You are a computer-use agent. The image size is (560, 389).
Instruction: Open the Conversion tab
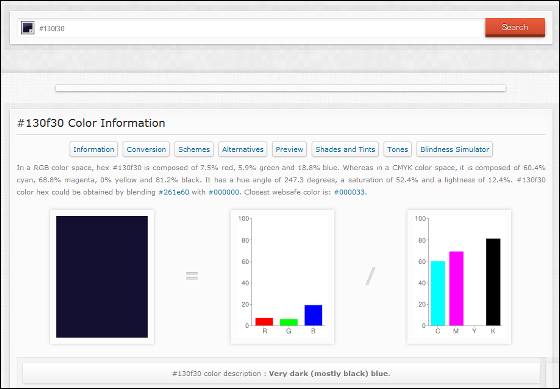click(x=146, y=149)
